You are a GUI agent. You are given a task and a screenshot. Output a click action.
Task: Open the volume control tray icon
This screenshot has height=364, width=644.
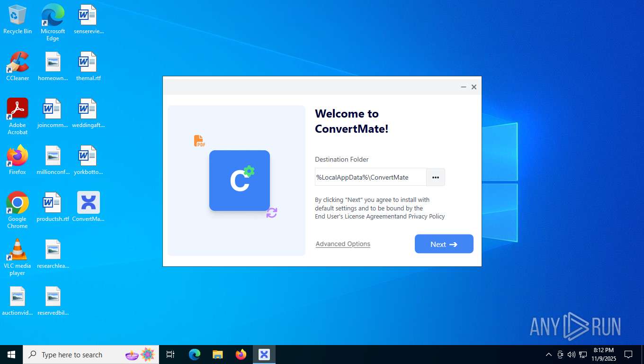coord(572,355)
